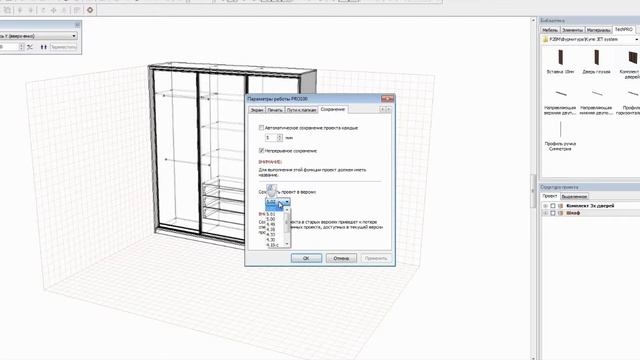Viewport: 640px width, 360px height.
Task: Click the grayed text button in floating panel
Action: click(x=64, y=47)
